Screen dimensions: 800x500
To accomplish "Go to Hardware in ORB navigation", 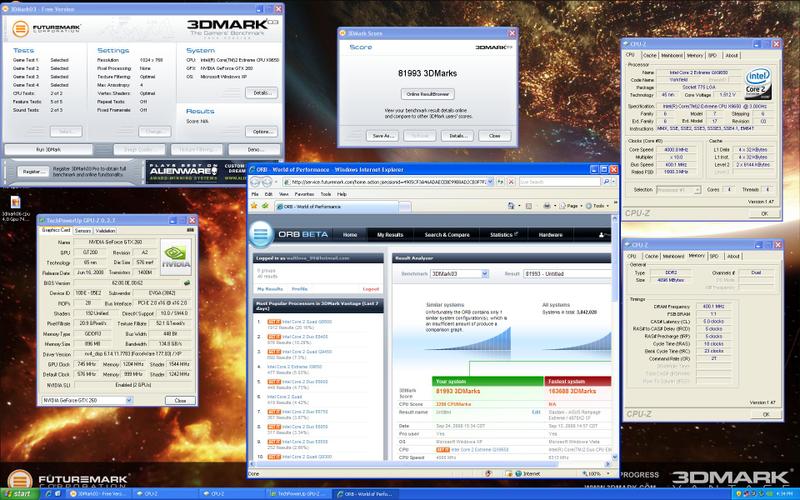I will [x=551, y=235].
